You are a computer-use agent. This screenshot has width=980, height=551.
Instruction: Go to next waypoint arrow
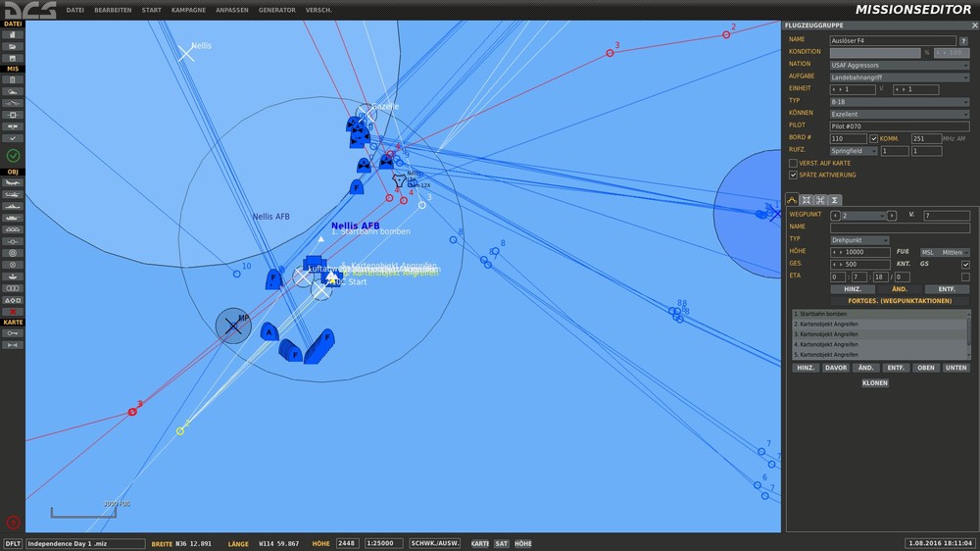(892, 216)
